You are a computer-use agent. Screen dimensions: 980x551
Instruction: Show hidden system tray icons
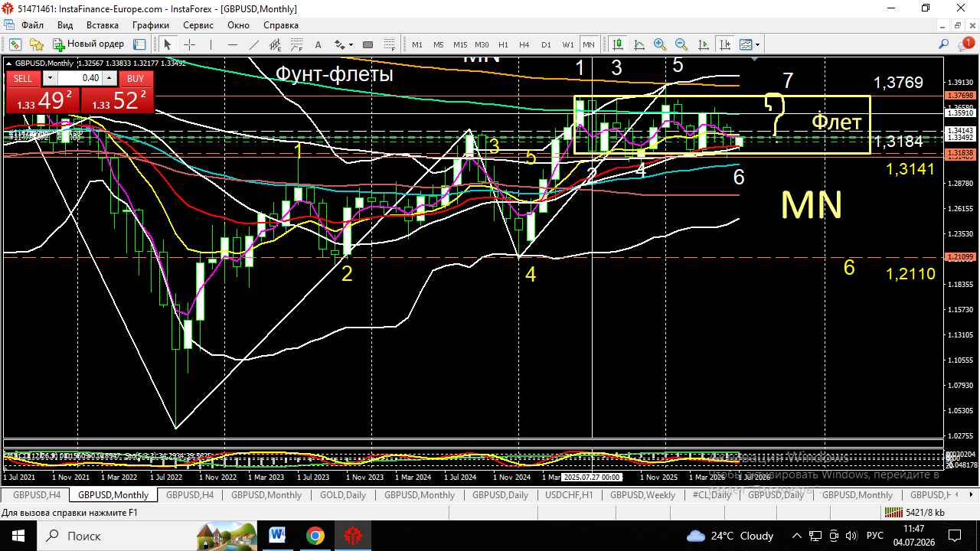[797, 536]
